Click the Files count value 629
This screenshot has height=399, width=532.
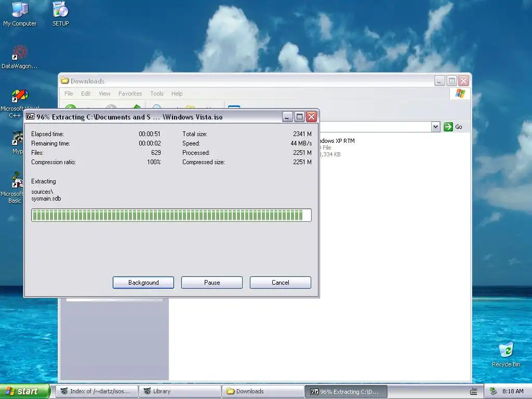click(156, 153)
